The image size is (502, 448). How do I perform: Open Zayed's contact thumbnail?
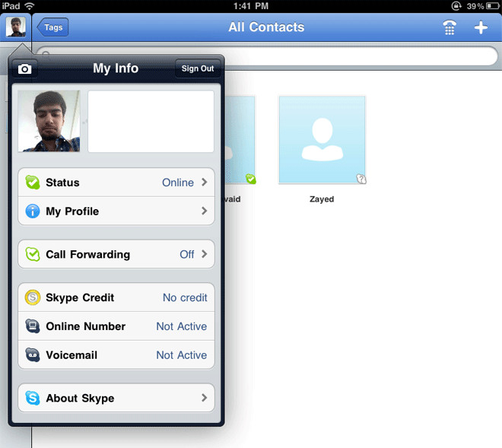pyautogui.click(x=322, y=140)
